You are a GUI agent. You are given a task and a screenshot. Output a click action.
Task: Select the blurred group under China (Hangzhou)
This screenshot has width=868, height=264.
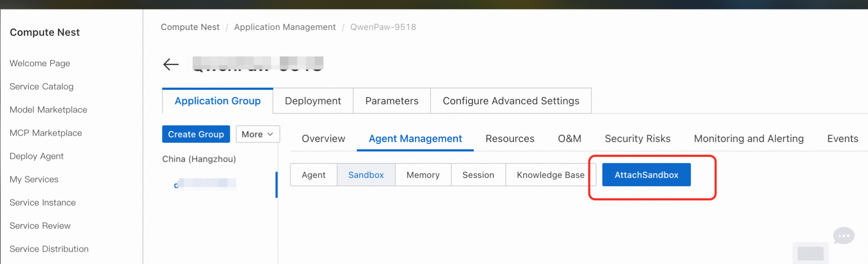point(206,184)
